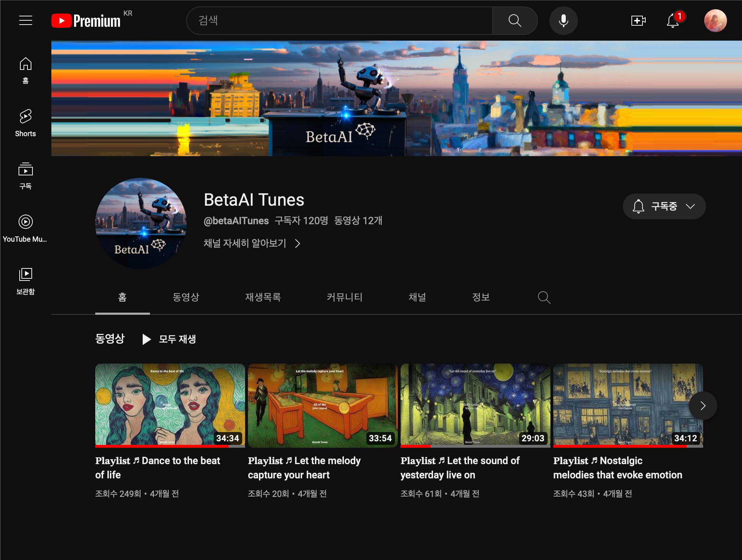Click 모두 재생 play all button

click(x=169, y=339)
